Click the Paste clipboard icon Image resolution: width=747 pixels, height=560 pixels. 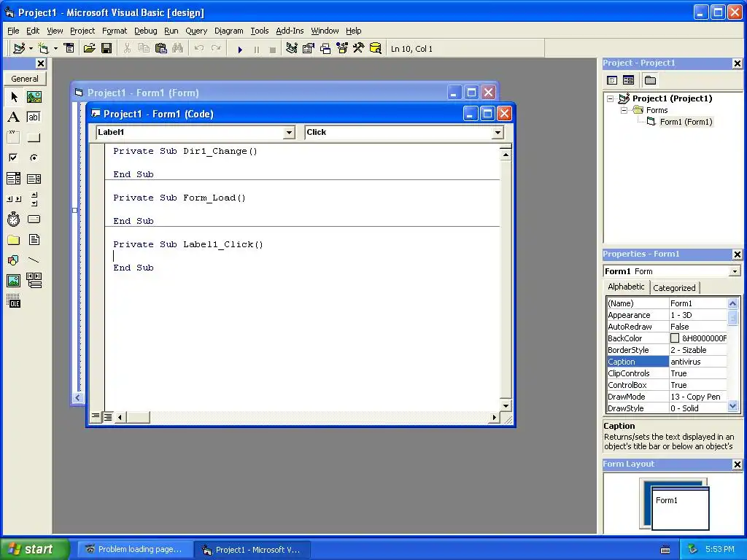pos(161,49)
